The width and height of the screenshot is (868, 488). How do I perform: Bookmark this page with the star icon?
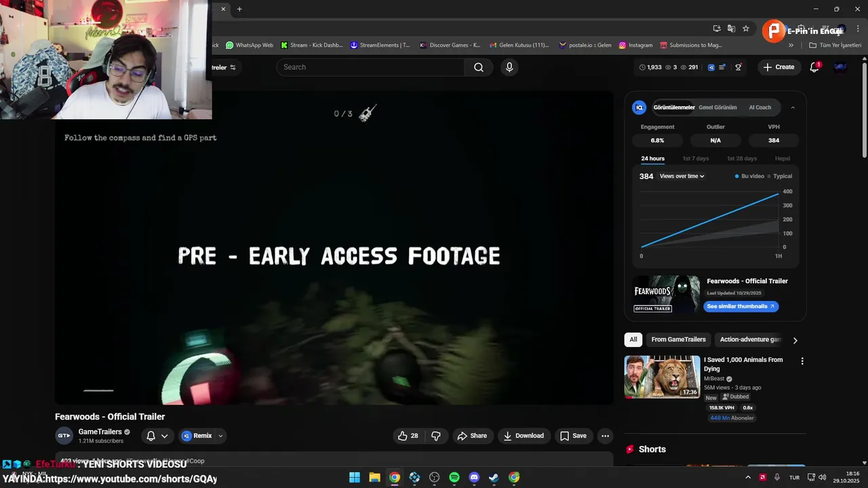pyautogui.click(x=746, y=28)
